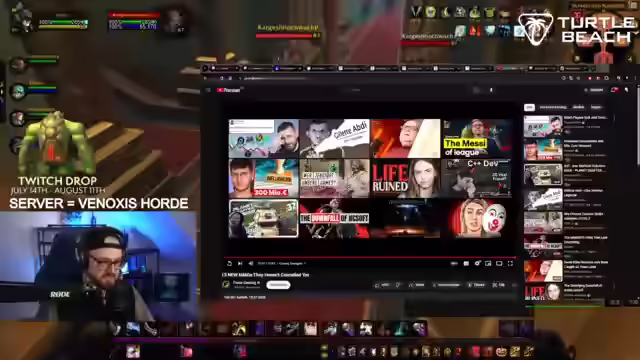Image resolution: width=640 pixels, height=360 pixels.
Task: Play 'The Messi of league' end-screen video
Action: pyautogui.click(x=477, y=138)
